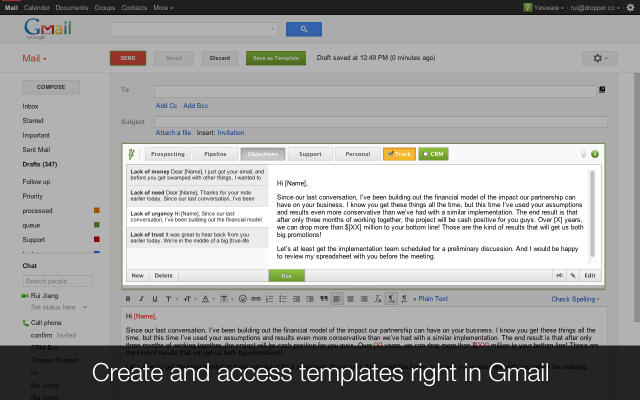The image size is (640, 400).
Task: Switch to the Support templates tab
Action: point(309,154)
